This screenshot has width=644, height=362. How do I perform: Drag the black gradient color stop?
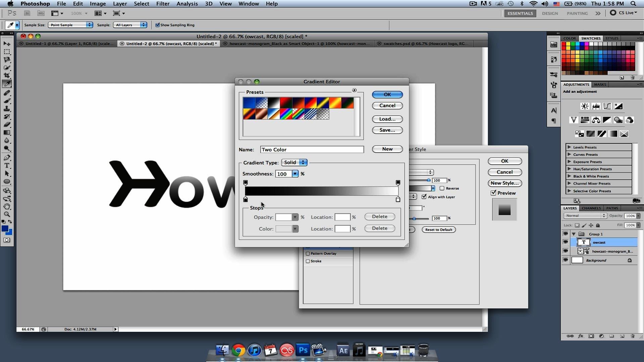coord(246,199)
